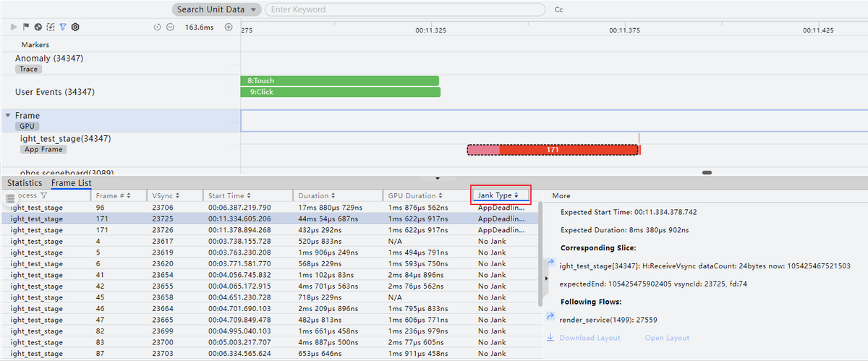Click the reset time range clock icon

158,27
